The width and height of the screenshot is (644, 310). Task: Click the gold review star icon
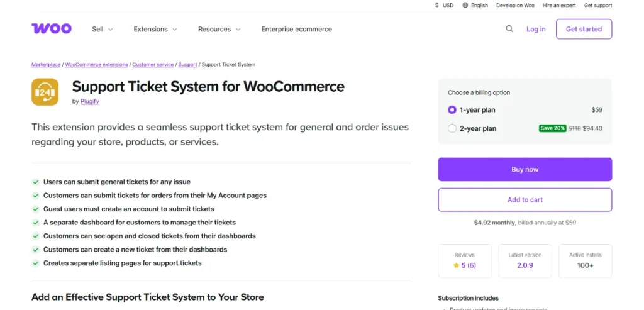point(456,265)
